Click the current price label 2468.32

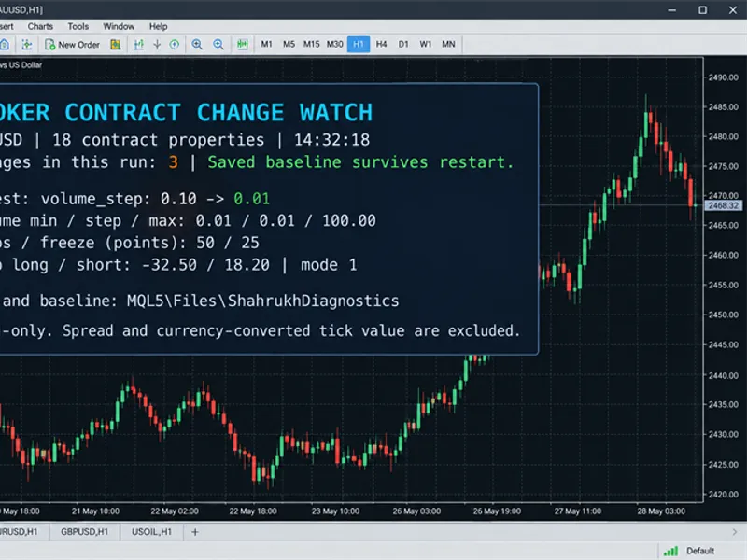click(723, 205)
